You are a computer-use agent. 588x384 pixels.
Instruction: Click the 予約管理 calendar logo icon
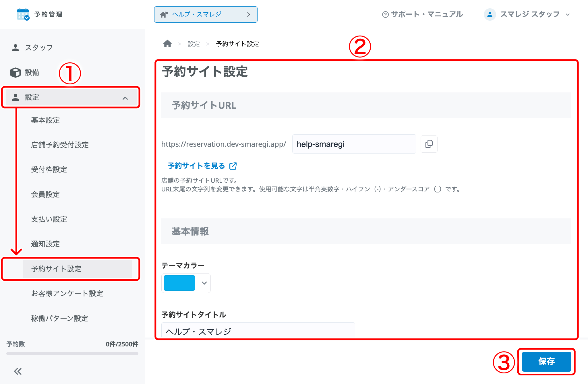point(23,14)
